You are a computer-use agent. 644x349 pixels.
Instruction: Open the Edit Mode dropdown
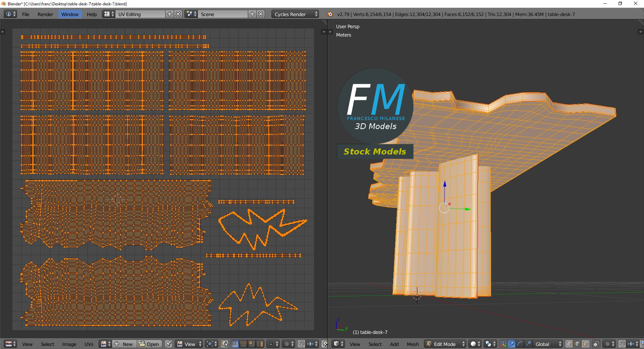pyautogui.click(x=445, y=344)
